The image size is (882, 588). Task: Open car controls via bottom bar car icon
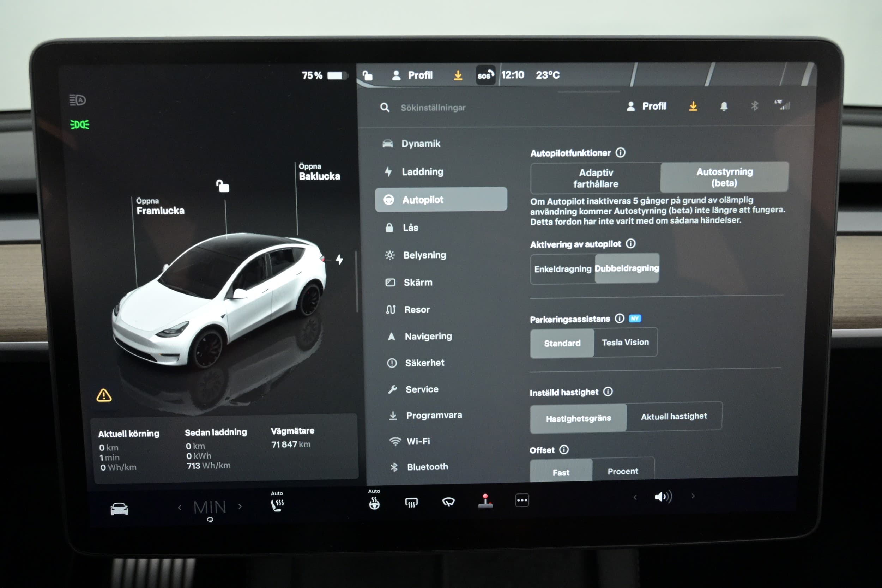pos(119,509)
